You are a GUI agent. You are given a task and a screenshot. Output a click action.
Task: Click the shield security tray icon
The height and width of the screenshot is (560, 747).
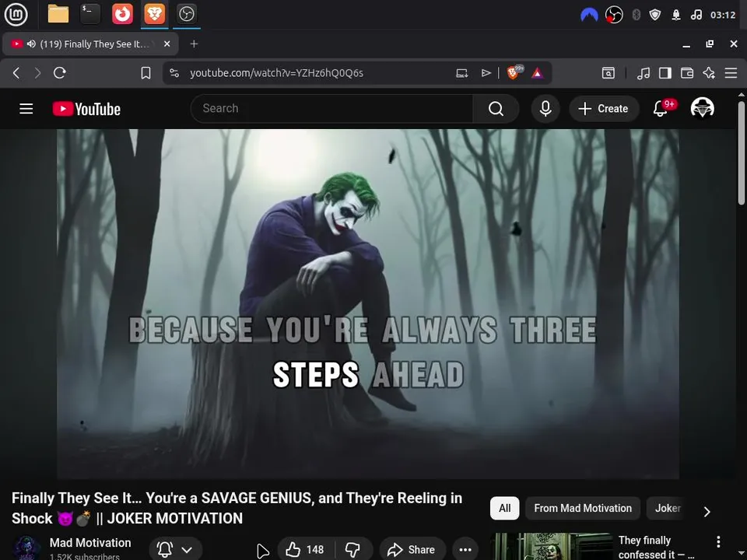pyautogui.click(x=655, y=16)
